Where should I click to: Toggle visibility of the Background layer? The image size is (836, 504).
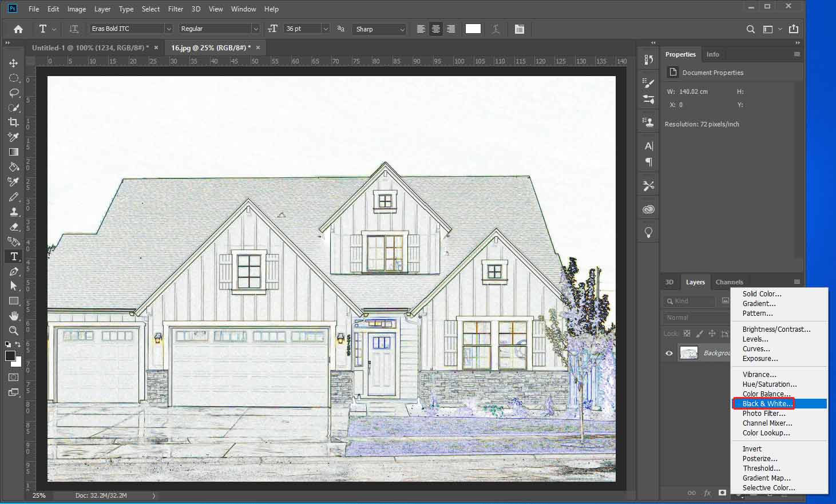(x=668, y=353)
